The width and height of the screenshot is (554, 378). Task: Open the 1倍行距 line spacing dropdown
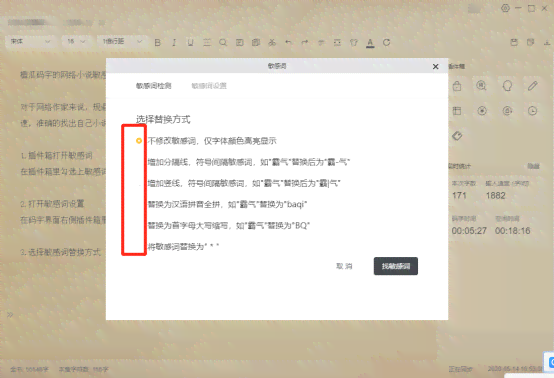pyautogui.click(x=122, y=42)
